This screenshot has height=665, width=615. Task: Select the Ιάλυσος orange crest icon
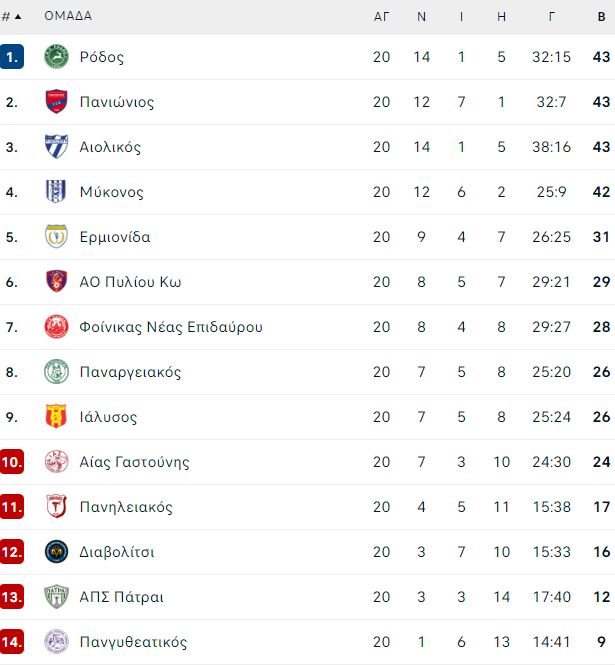point(56,416)
